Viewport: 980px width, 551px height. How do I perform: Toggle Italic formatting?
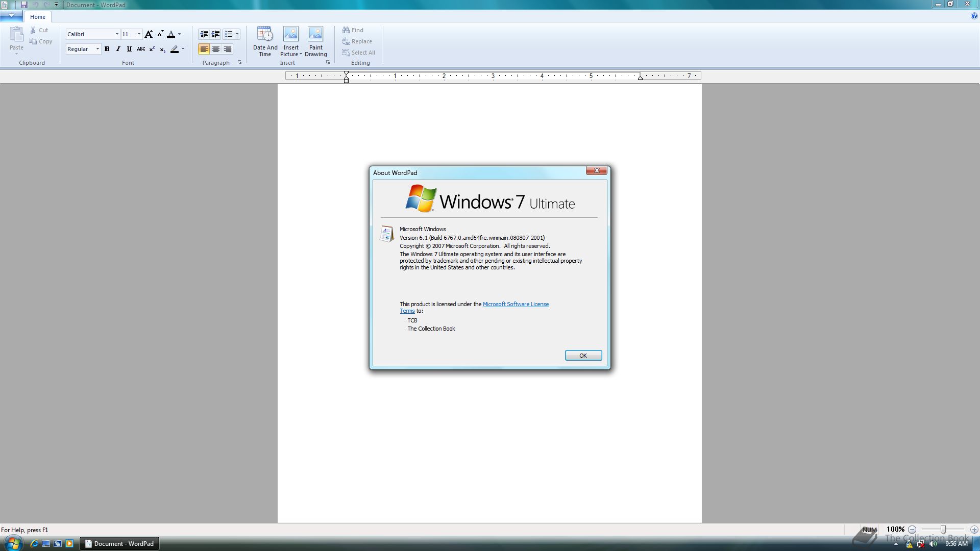118,49
